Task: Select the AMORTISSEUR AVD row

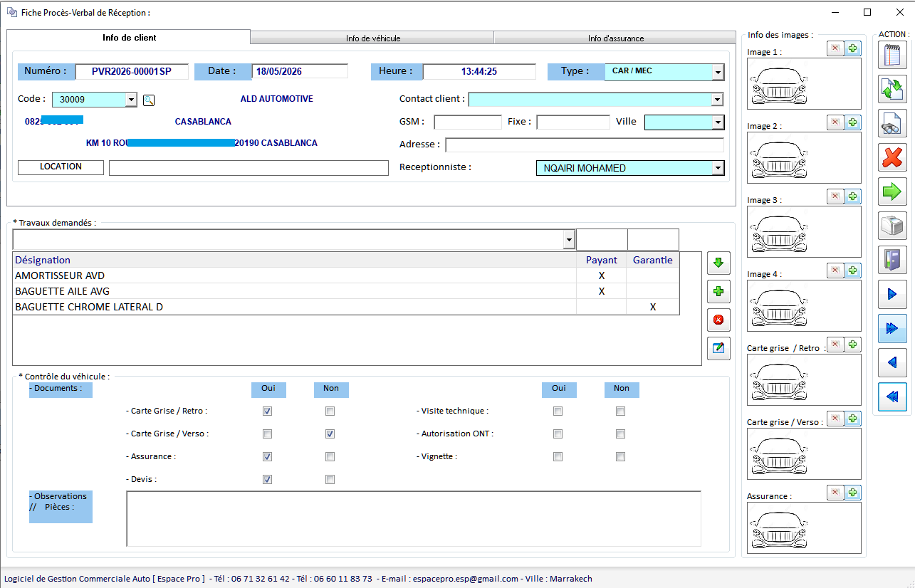Action: [346, 275]
